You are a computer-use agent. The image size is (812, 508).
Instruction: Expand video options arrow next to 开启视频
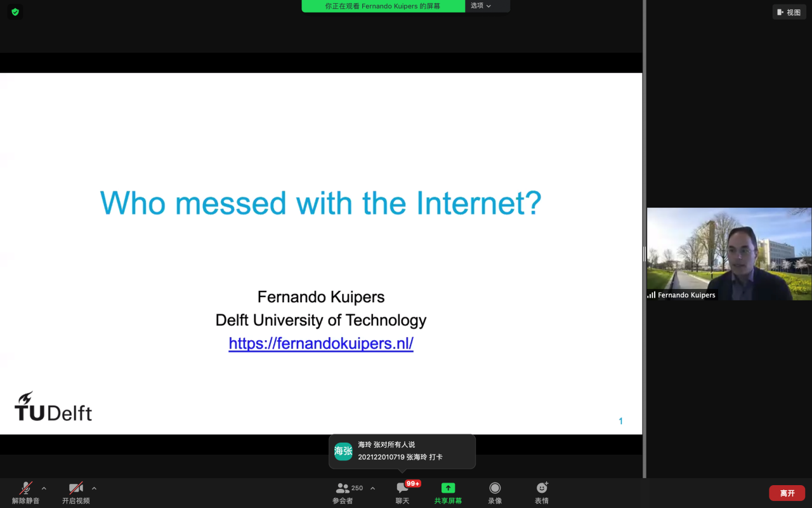[x=94, y=488]
